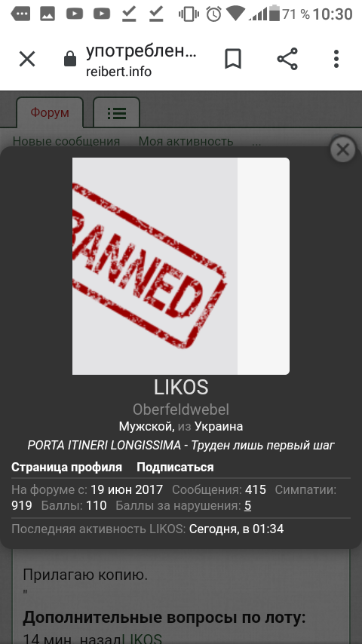The height and width of the screenshot is (644, 362).
Task: Close the browser custom tab
Action: (x=27, y=59)
